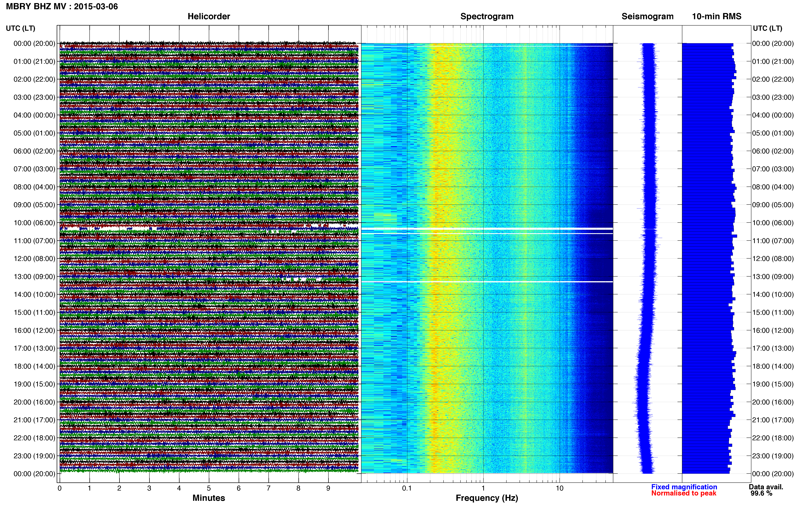Viewport: 812px width, 508px height.
Task: Click helicorder time label '09:00 (05:00)'
Action: (x=34, y=205)
